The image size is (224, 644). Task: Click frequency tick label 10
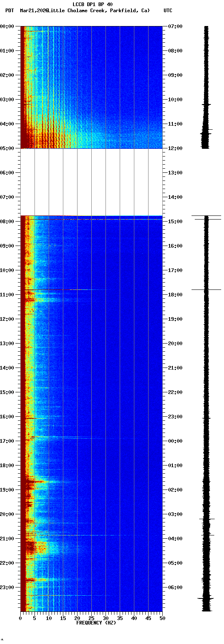pyautogui.click(x=49, y=618)
